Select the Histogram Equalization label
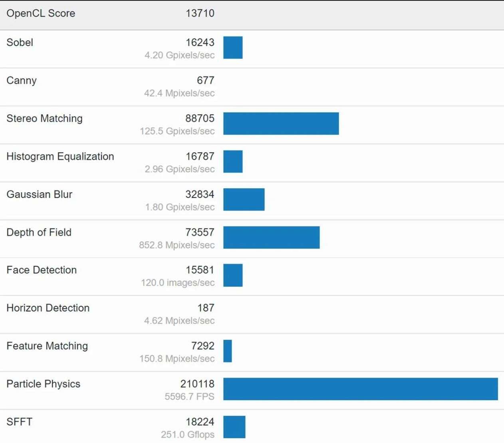 60,156
